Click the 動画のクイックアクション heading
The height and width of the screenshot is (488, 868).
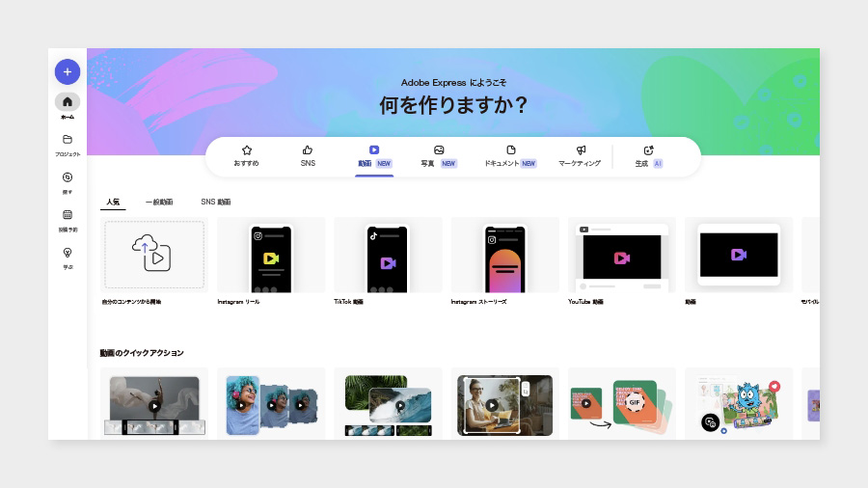142,353
